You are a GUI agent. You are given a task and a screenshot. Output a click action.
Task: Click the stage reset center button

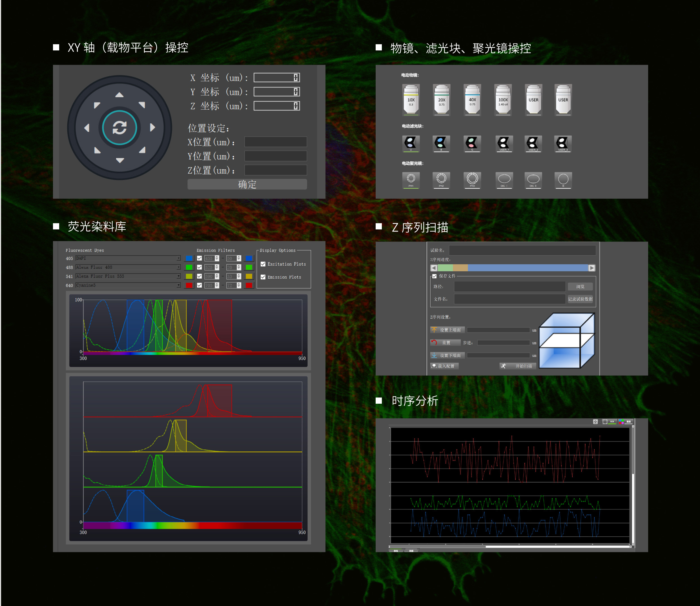pyautogui.click(x=119, y=128)
